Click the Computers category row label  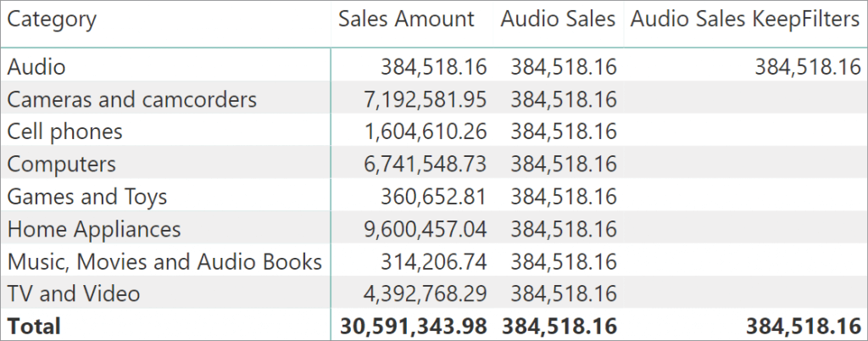[61, 165]
